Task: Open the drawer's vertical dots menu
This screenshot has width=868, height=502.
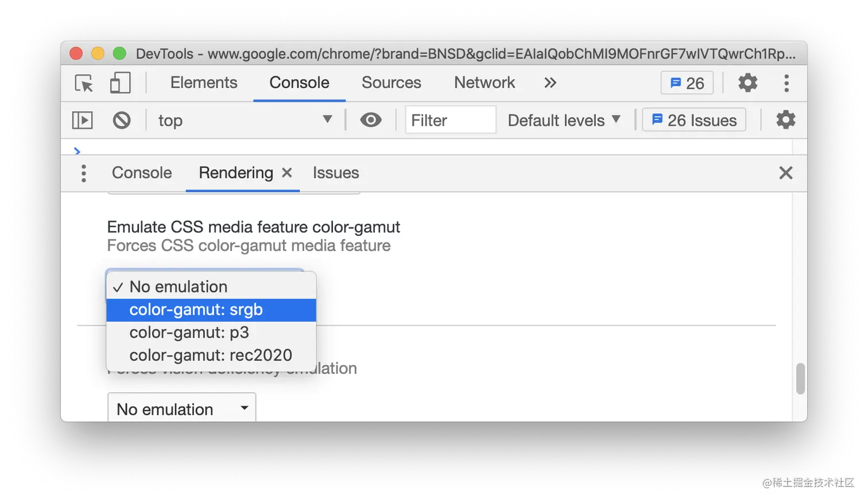Action: tap(84, 173)
